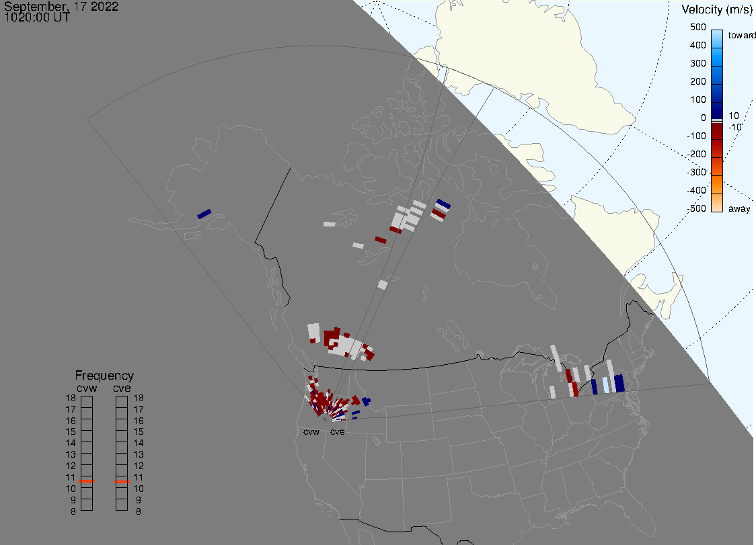Click the positive 10 threshold label beside the color bar
Image resolution: width=756 pixels, height=545 pixels.
click(733, 116)
